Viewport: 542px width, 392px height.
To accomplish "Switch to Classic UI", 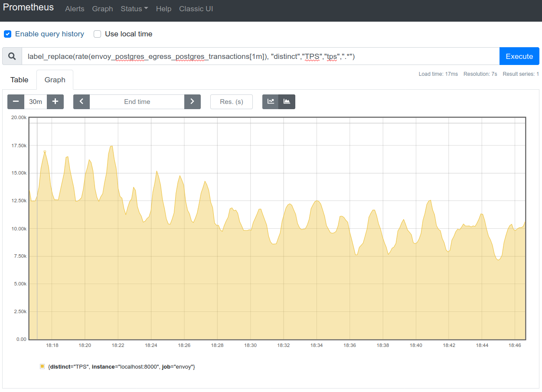I will coord(196,9).
